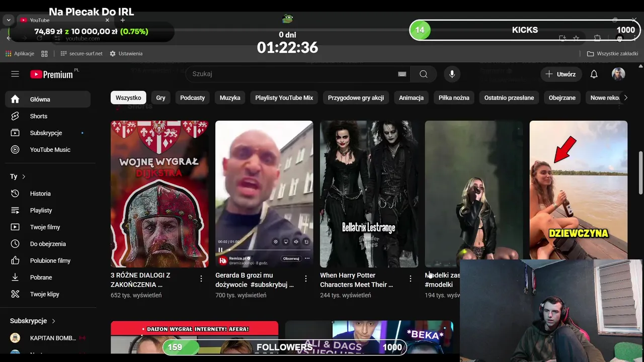This screenshot has height=362, width=644.
Task: Select the Obejrzane filter chip
Action: coord(562,98)
